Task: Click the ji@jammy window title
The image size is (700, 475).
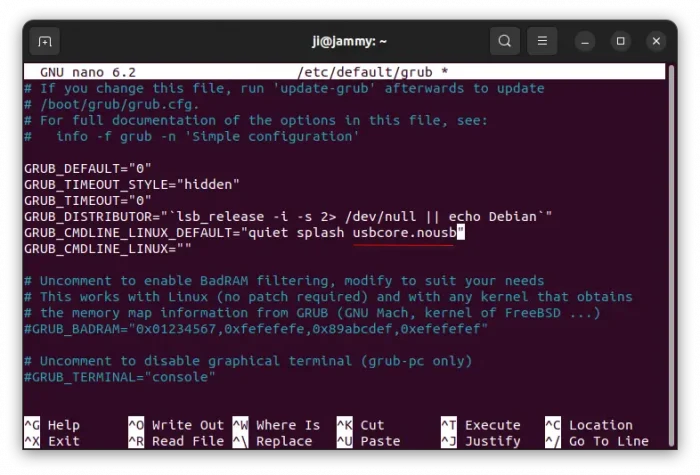Action: 349,41
